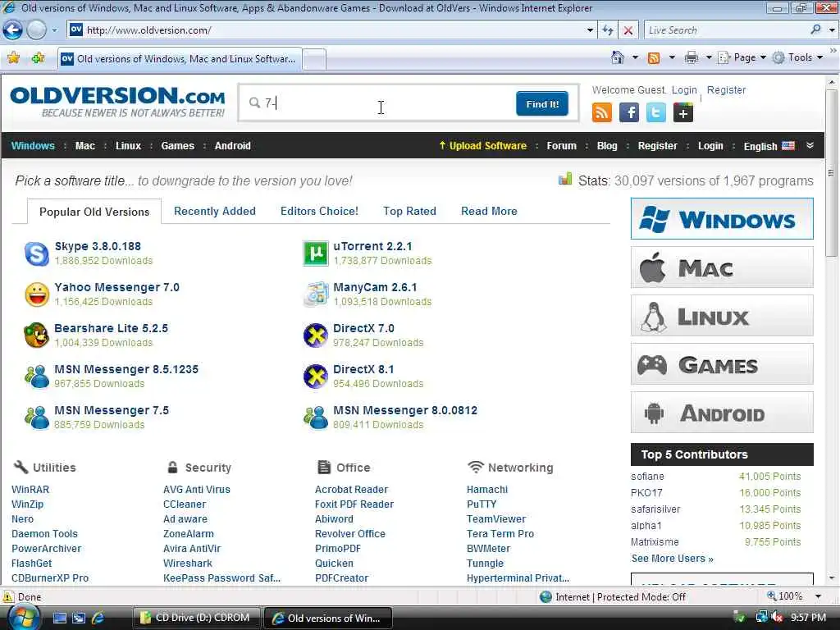Viewport: 840px width, 630px height.
Task: Open the Tools menu dropdown
Action: 797,57
